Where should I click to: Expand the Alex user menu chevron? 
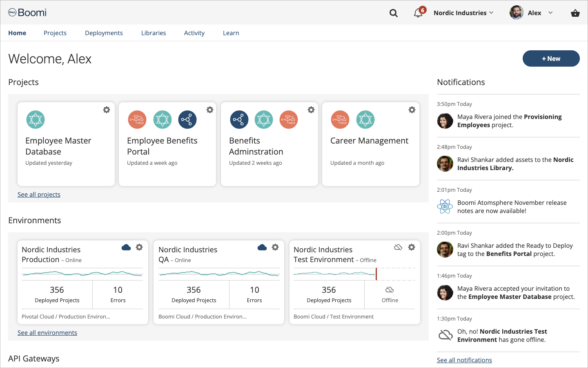point(550,13)
